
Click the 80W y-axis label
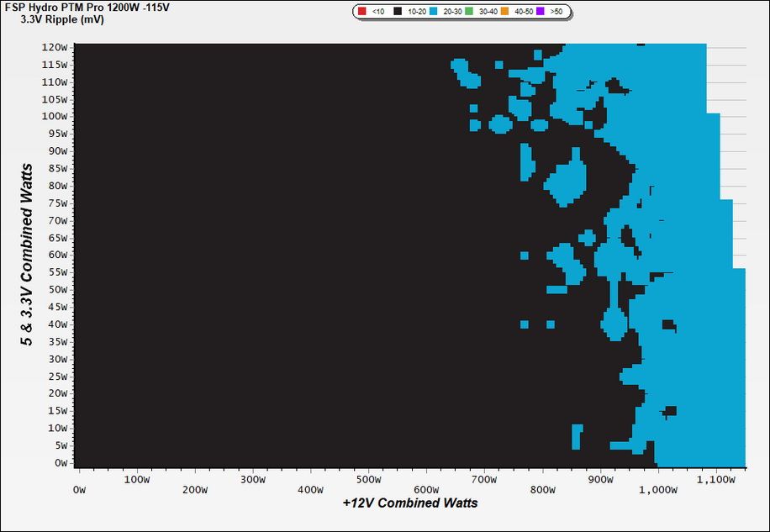57,186
